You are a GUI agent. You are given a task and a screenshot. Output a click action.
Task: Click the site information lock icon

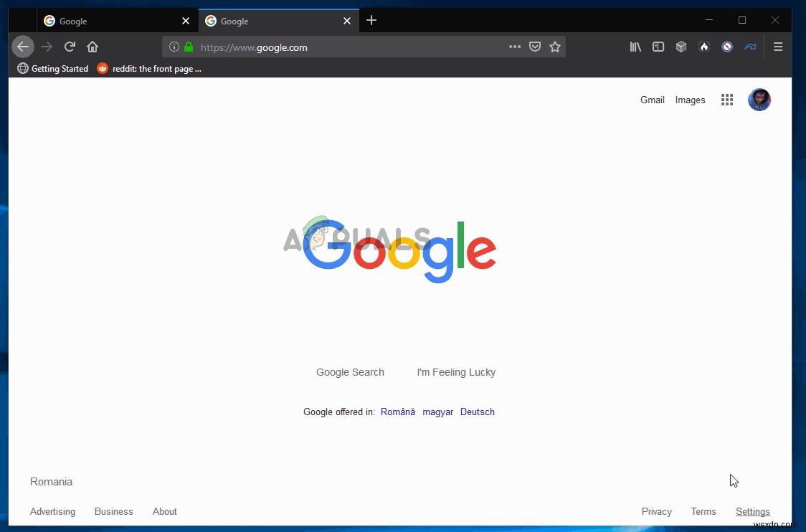[187, 47]
